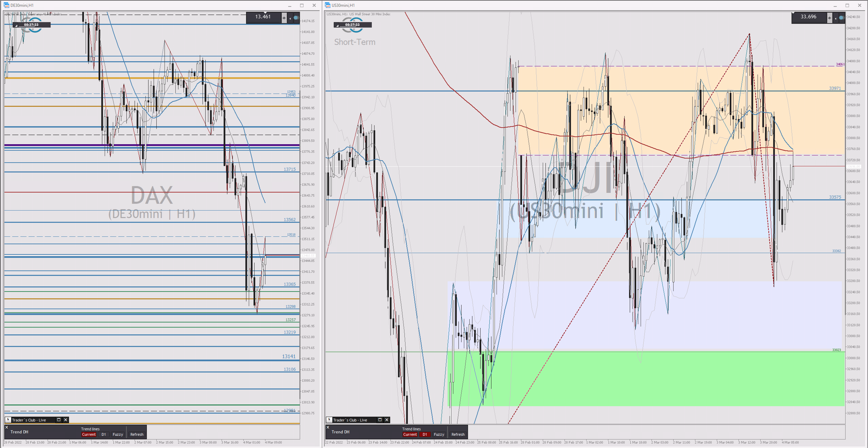Click Refresh in the US30mini Trend DH panel
868x448 pixels.
click(x=458, y=435)
